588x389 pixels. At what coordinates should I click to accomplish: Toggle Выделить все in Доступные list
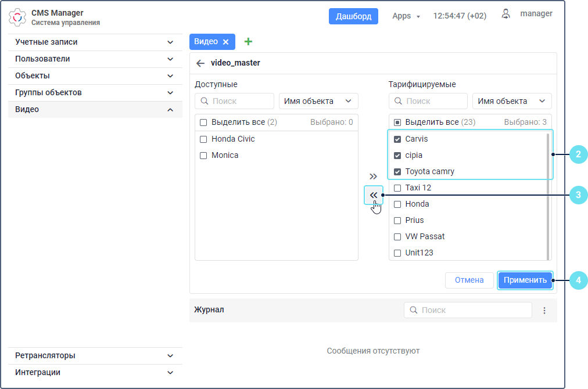203,123
